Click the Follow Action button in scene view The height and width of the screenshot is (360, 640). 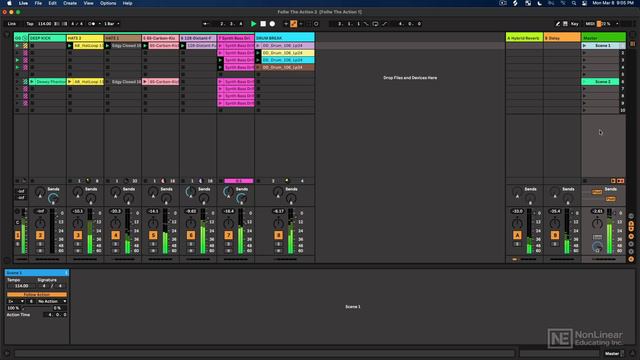(37, 294)
